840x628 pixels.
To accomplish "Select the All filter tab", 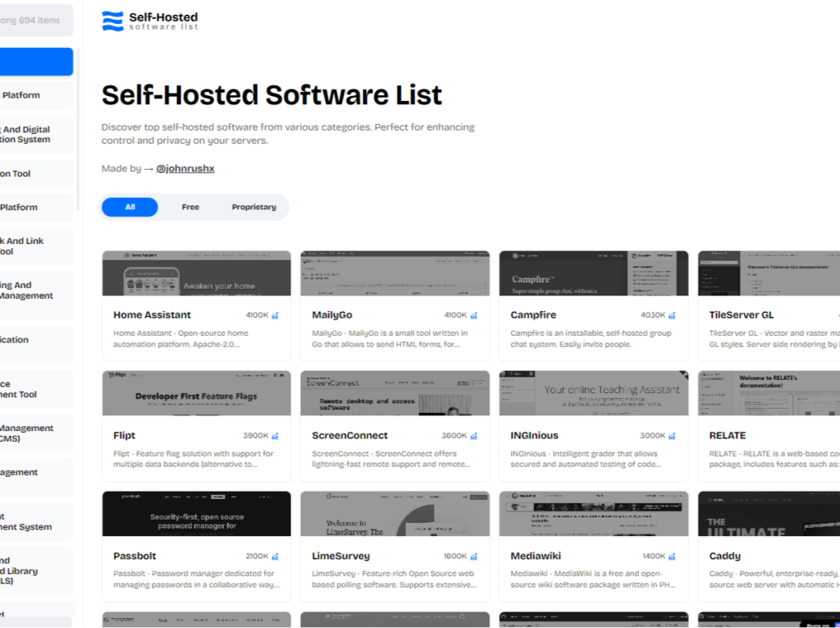I will [130, 207].
